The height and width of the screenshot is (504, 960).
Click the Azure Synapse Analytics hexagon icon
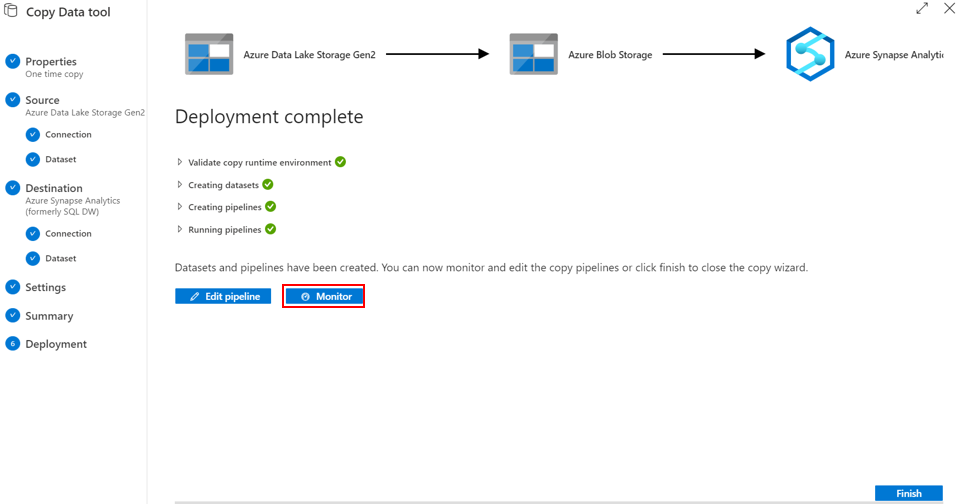coord(810,54)
